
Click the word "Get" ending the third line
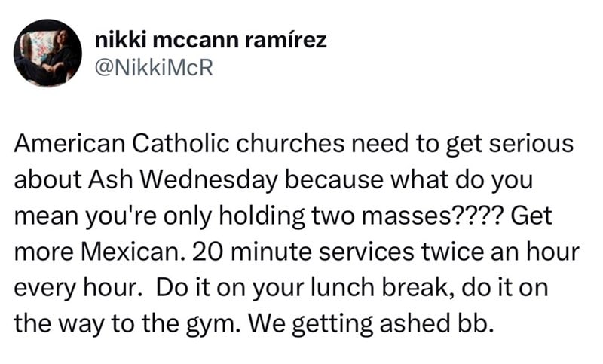click(537, 219)
